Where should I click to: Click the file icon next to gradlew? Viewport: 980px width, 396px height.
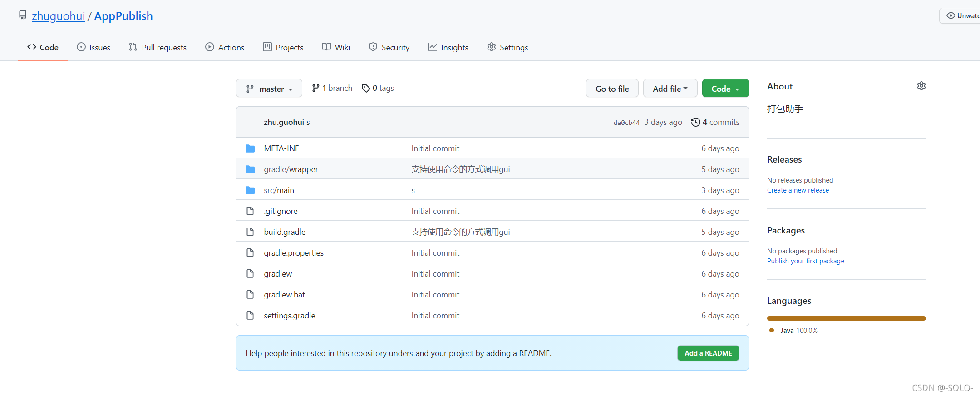click(250, 274)
